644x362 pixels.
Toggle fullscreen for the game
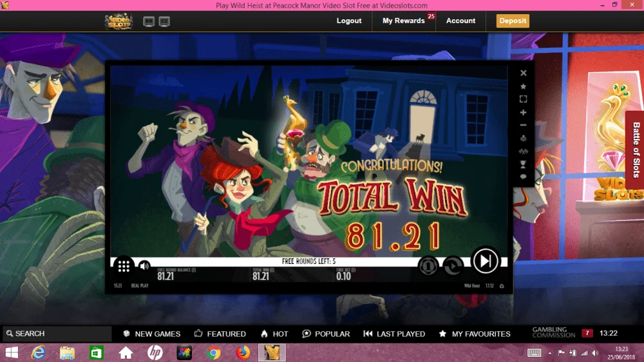click(523, 99)
